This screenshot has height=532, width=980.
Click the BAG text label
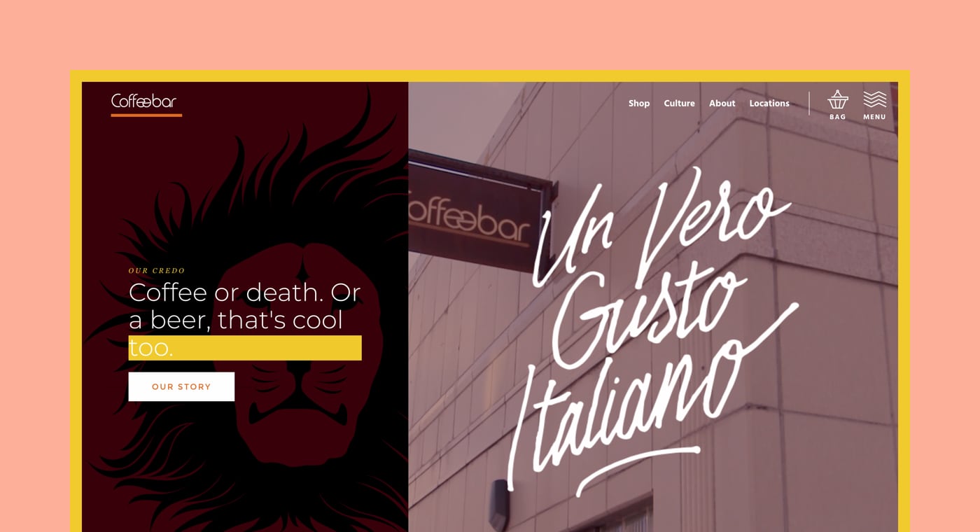coord(838,117)
